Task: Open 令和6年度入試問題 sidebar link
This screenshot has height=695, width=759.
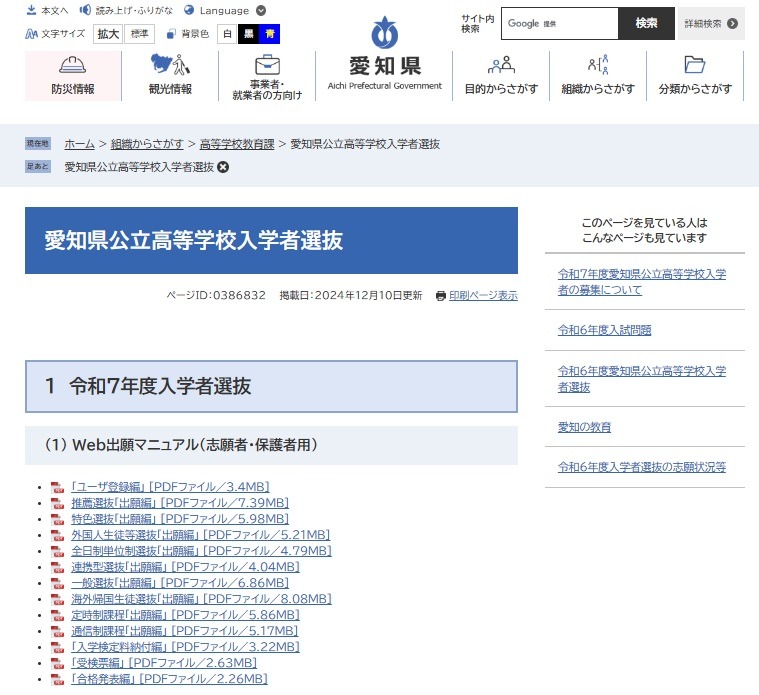Action: 605,330
